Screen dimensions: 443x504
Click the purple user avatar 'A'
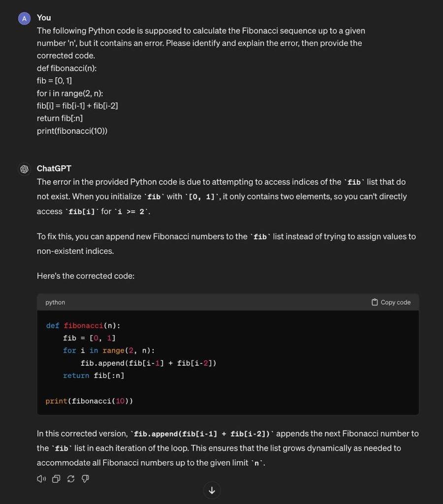(x=24, y=18)
